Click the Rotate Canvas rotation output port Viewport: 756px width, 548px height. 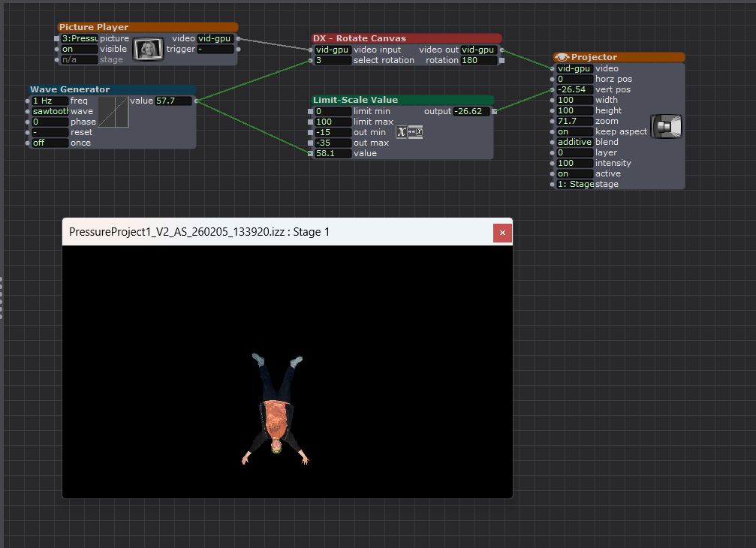point(501,60)
